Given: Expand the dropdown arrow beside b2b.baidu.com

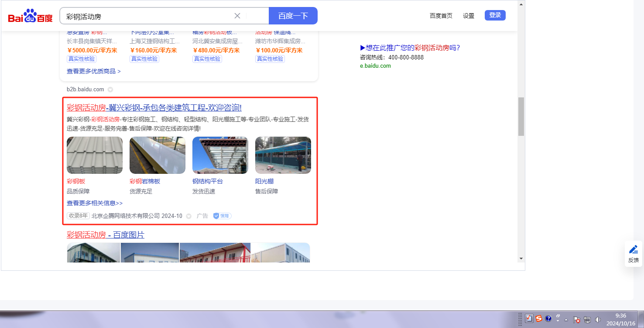Looking at the screenshot, I should click(x=110, y=90).
